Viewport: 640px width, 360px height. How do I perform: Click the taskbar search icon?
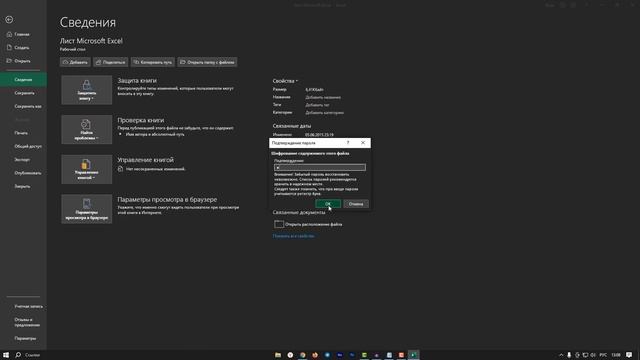point(18,355)
